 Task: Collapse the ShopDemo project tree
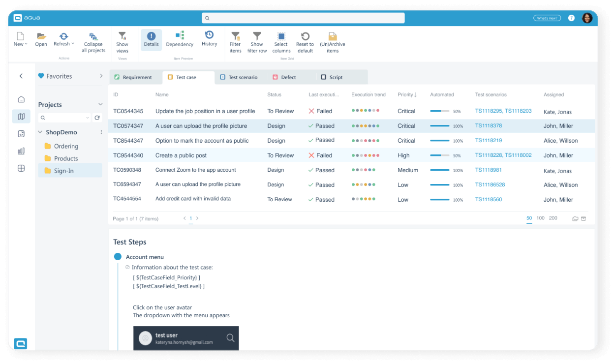[x=40, y=132]
